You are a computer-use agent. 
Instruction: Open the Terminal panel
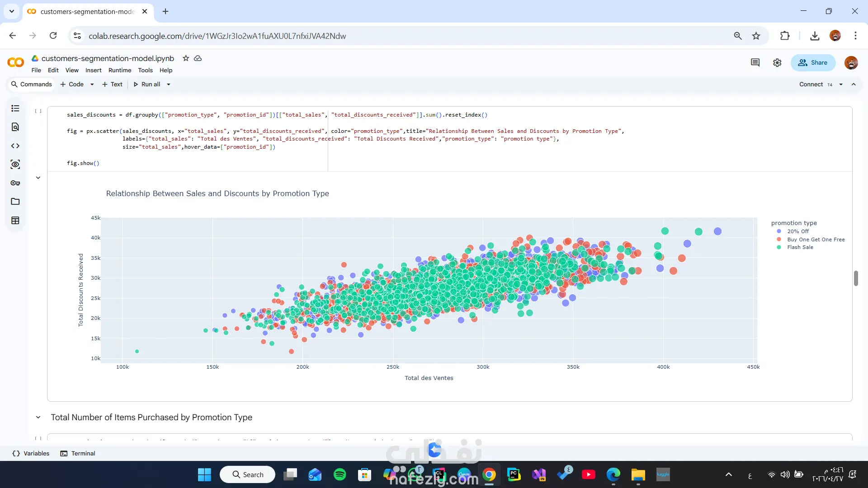[78, 454]
